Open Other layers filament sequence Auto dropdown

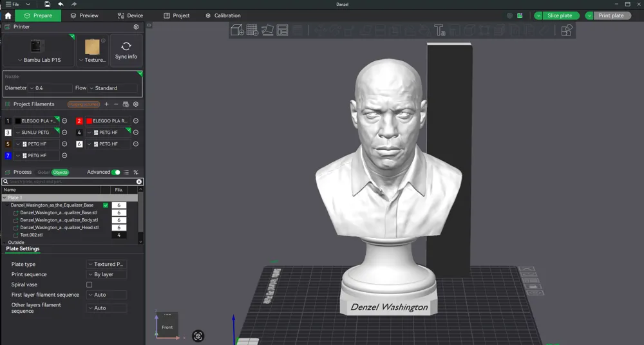106,308
